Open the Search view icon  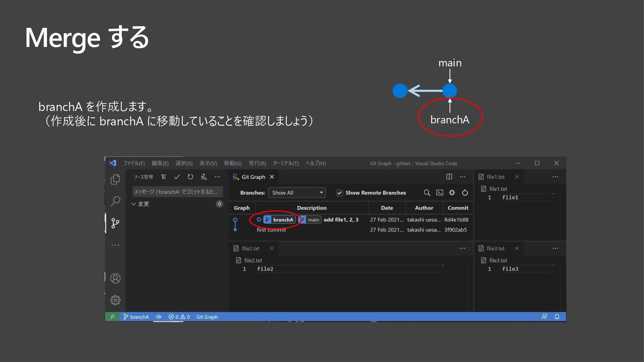[115, 201]
